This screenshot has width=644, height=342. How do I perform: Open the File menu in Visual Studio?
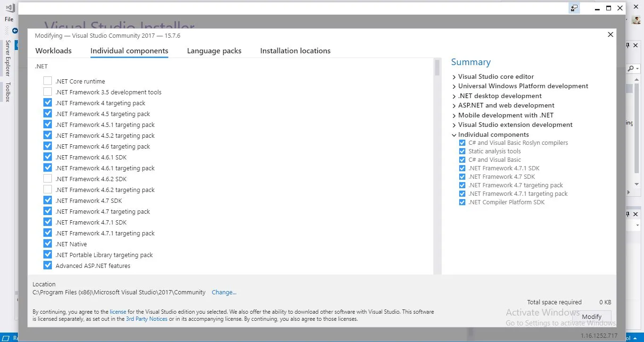point(9,19)
